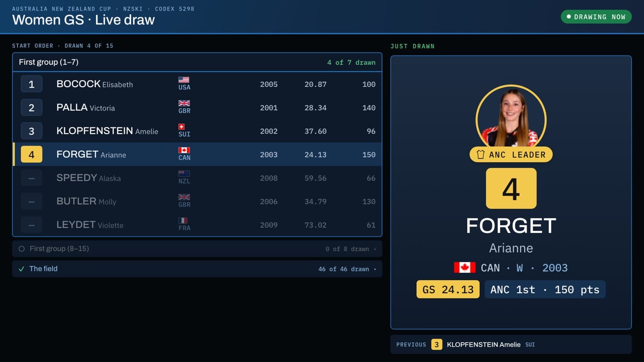Screen dimensions: 644x362
Task: Click the Women GS · Live draw title
Action: coord(83,20)
